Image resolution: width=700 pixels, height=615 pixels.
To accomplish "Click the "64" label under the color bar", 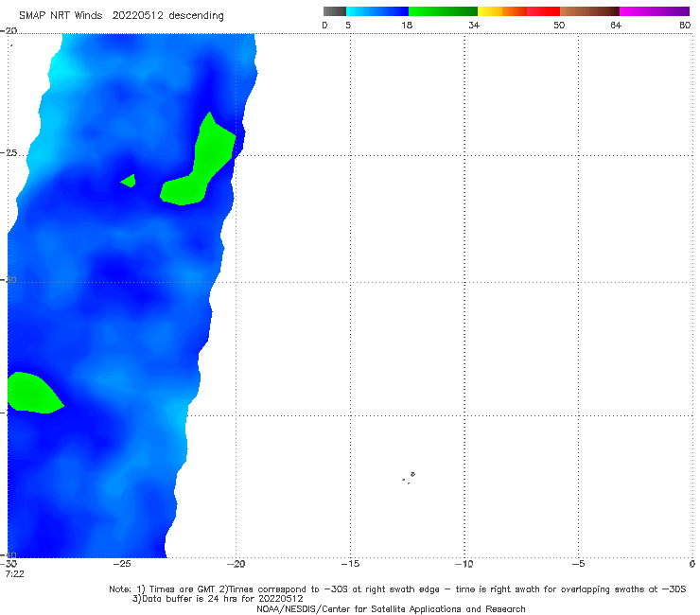I will tap(616, 26).
